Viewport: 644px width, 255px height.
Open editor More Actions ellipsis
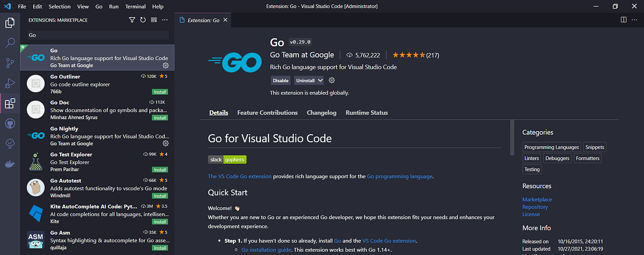[x=635, y=20]
